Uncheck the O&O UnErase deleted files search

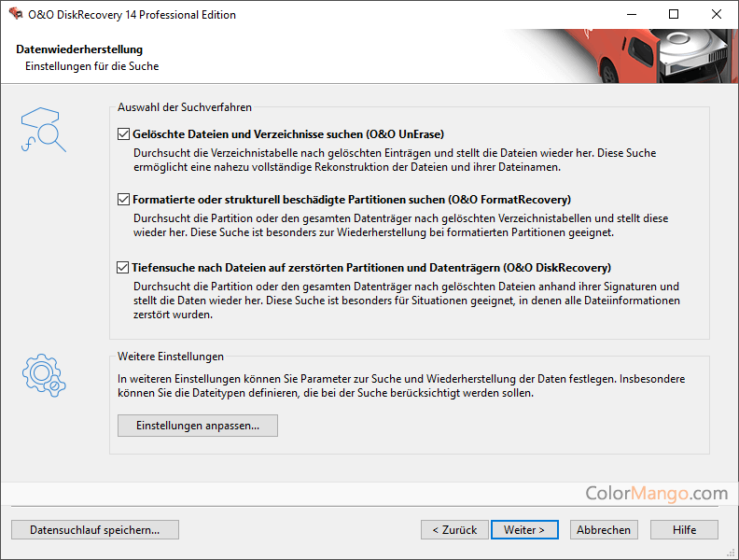point(124,134)
